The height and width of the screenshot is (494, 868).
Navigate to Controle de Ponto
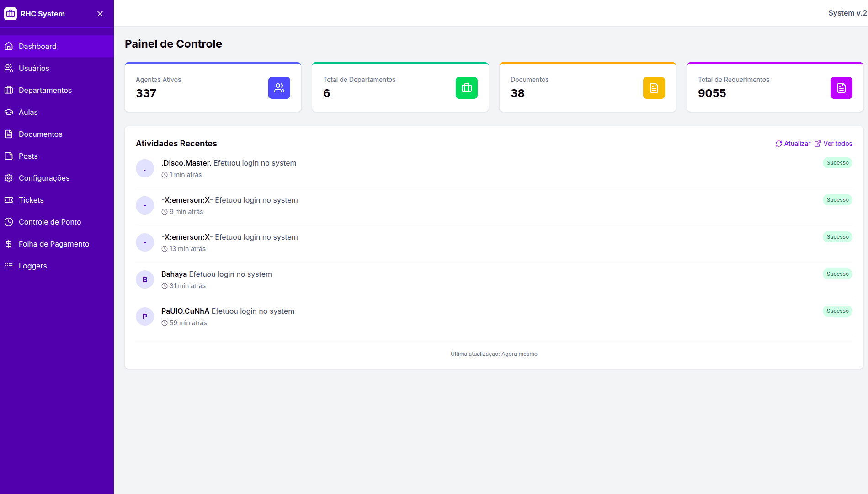pyautogui.click(x=49, y=222)
